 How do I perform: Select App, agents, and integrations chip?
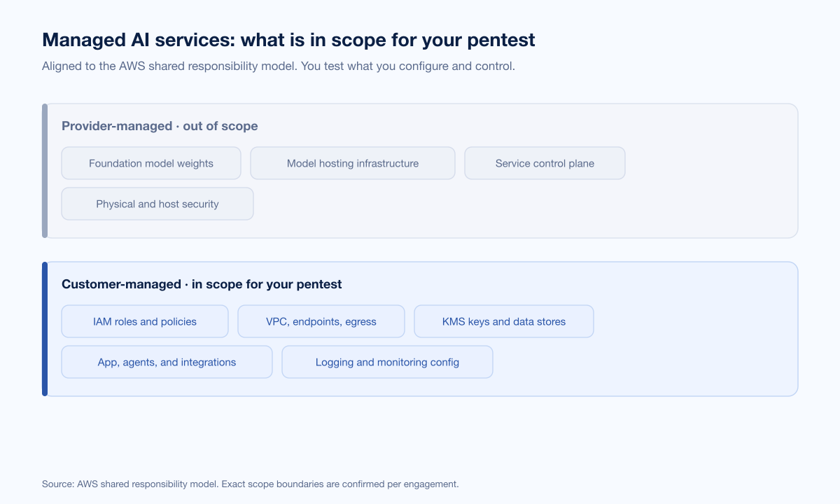167,362
